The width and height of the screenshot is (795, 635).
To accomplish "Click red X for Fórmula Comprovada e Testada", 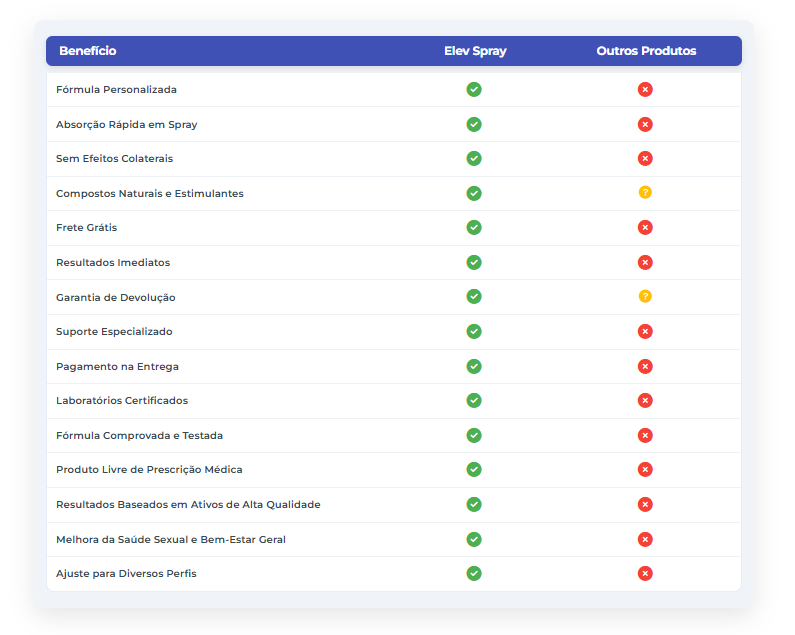I will coord(645,435).
